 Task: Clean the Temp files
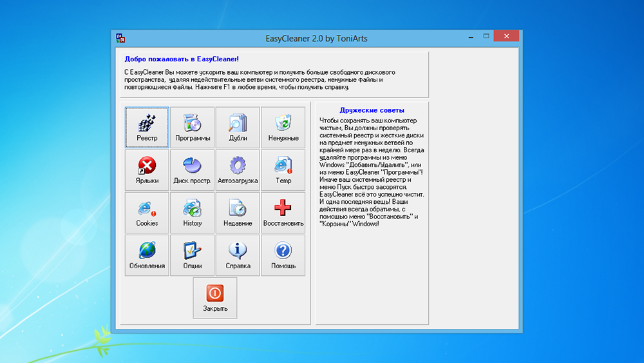click(x=283, y=170)
